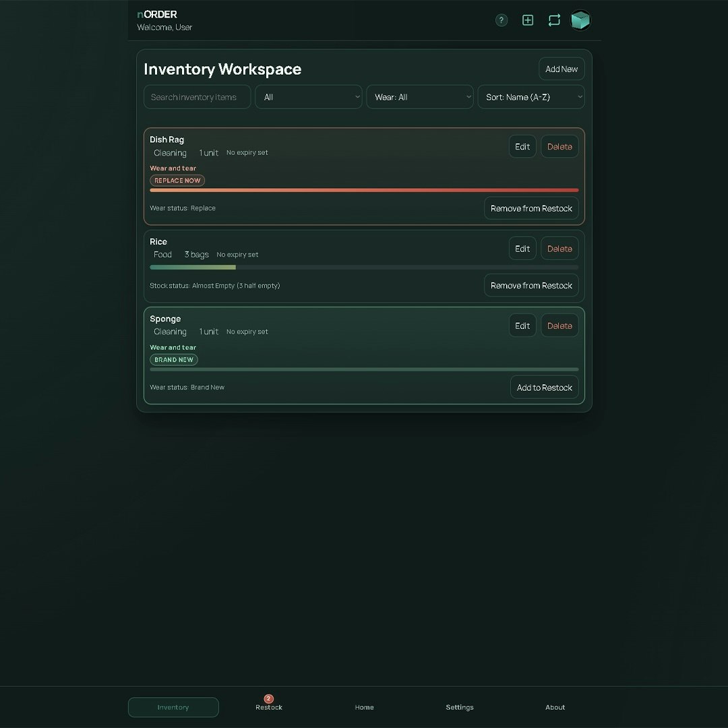
Task: Click Add New button
Action: [562, 69]
